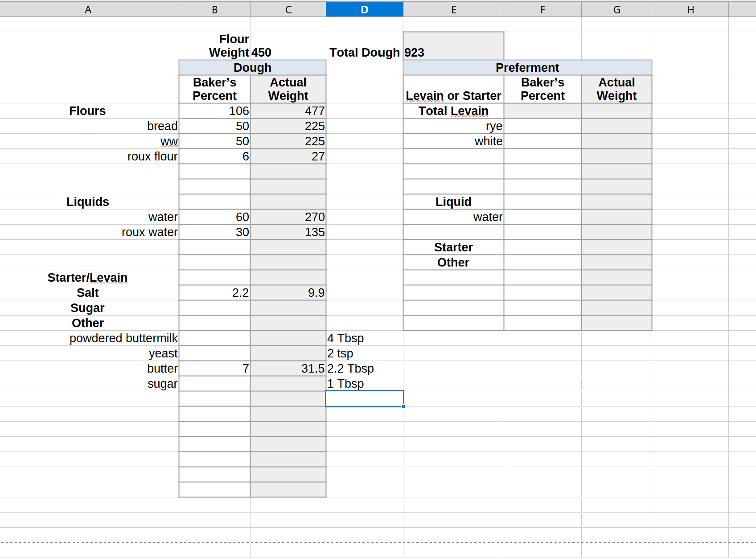Select the column H header
This screenshot has height=558, width=756.
[x=690, y=9]
